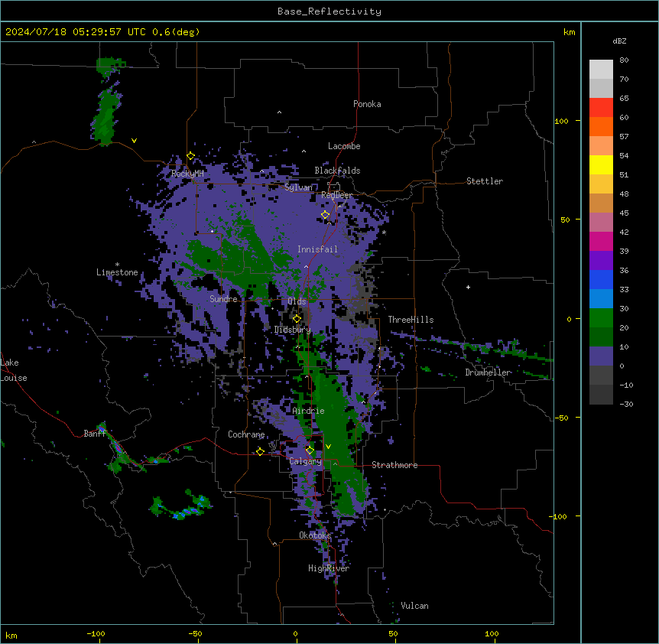Screen dimensions: 659x644
Task: Click the 100 tick on bottom x-axis
Action: pyautogui.click(x=492, y=633)
